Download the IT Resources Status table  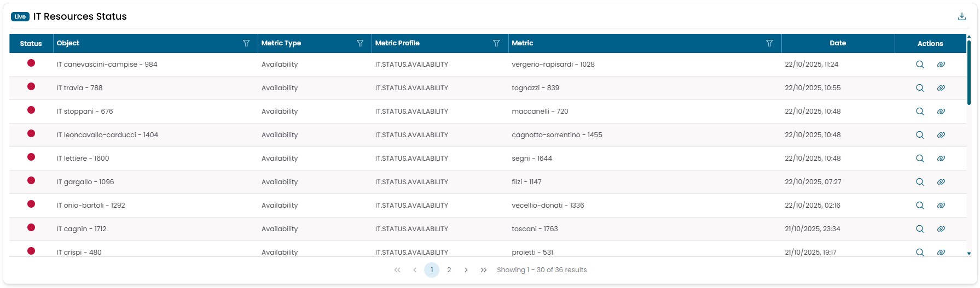click(x=961, y=16)
